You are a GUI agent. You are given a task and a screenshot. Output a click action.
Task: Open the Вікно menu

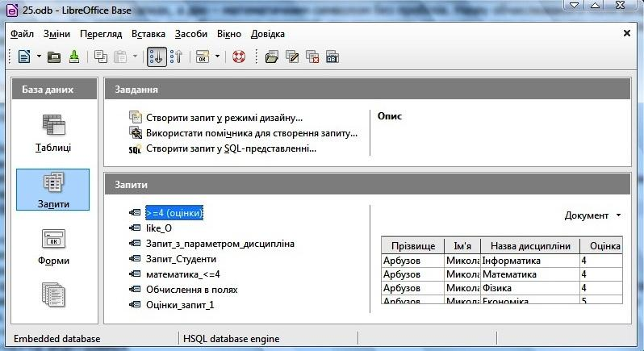click(x=229, y=34)
